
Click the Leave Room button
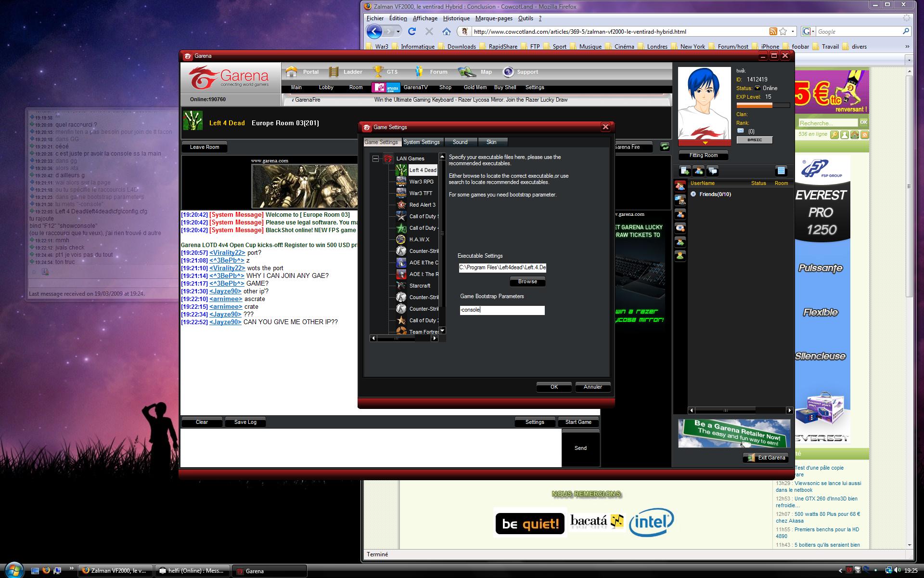[x=205, y=147]
